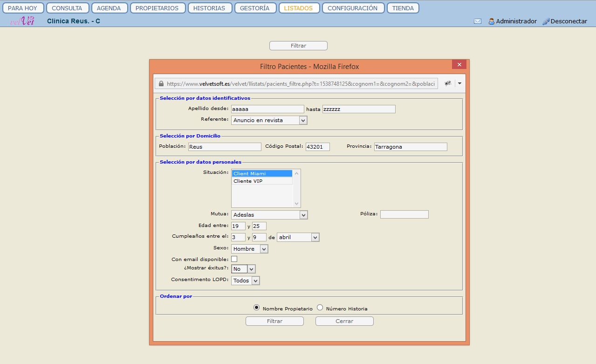Screen dimensions: 596x364
Task: Click the padlock icon in address bar
Action: 161,84
